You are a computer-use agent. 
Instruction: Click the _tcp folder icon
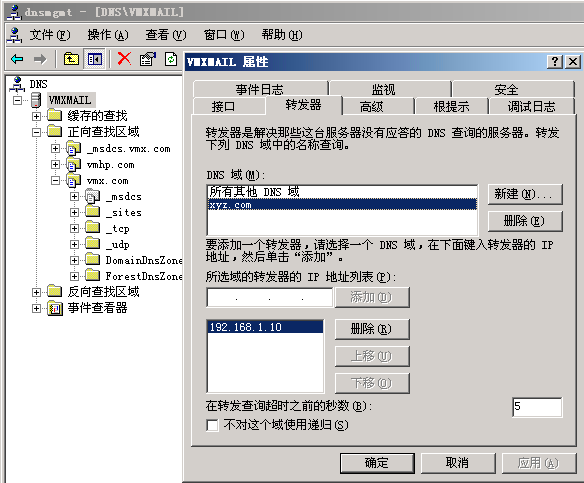click(93, 228)
